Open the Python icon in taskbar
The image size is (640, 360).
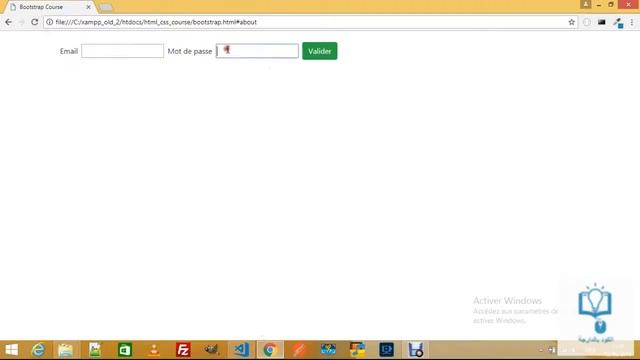(358, 350)
